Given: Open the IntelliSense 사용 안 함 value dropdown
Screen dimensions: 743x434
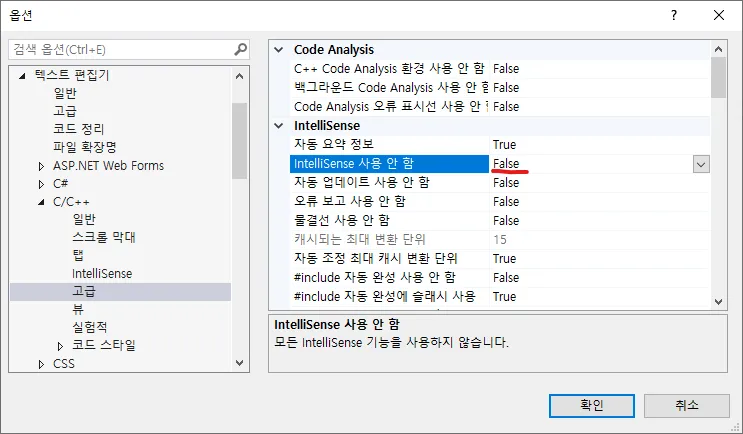Looking at the screenshot, I should pos(701,164).
